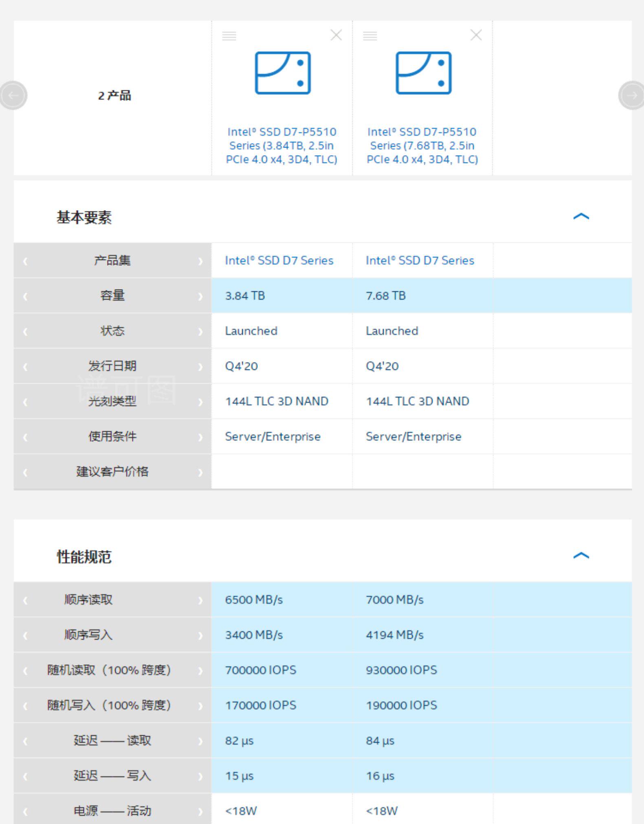
Task: Click the 930000 IOPS random read value
Action: coord(401,670)
